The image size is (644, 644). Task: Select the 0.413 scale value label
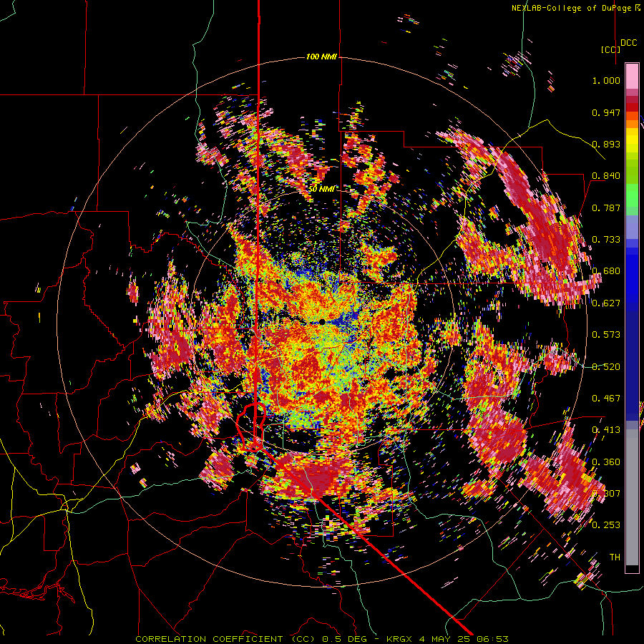pos(606,430)
